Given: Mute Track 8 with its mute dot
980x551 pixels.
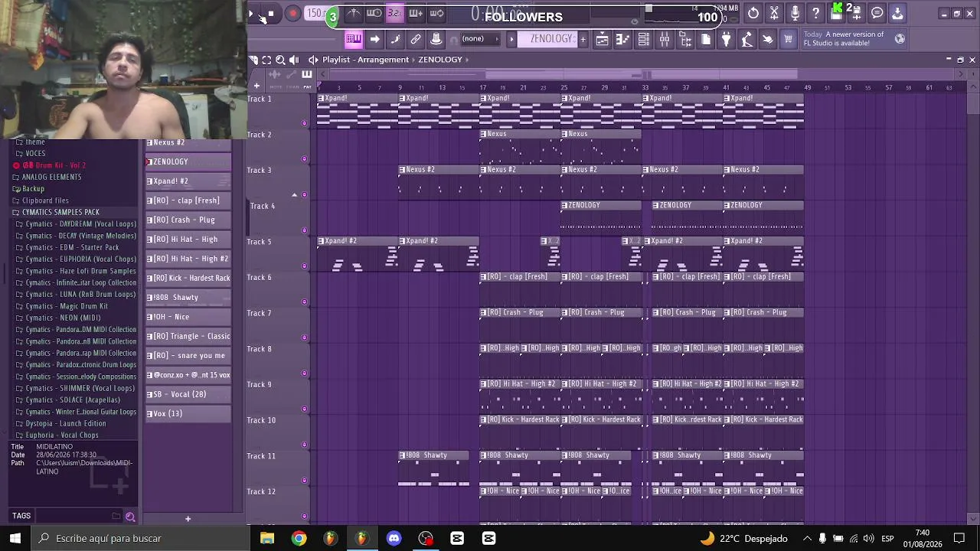Looking at the screenshot, I should click(304, 373).
